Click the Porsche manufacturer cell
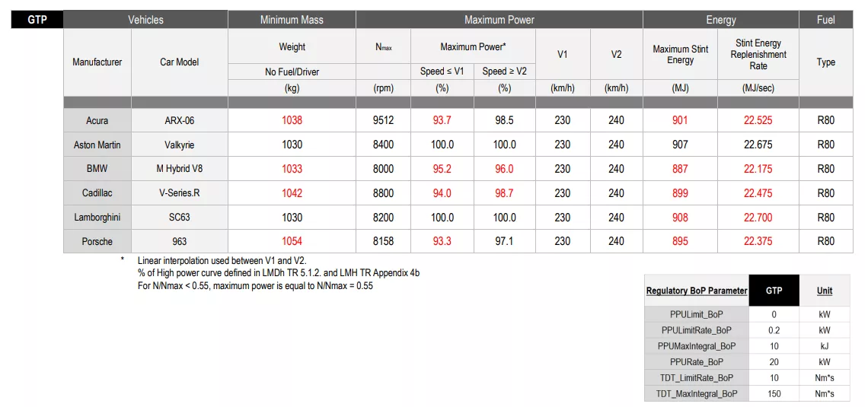 (97, 242)
